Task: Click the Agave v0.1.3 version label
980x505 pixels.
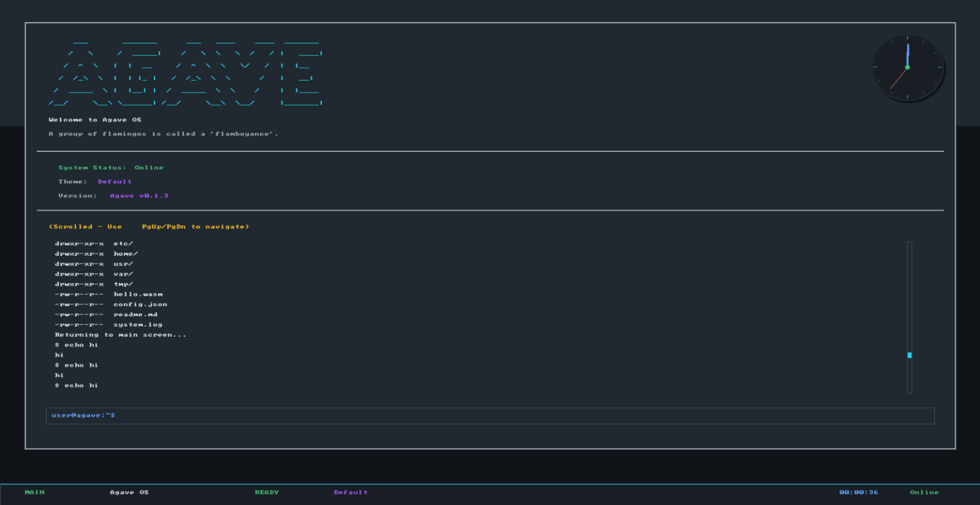Action: (139, 196)
